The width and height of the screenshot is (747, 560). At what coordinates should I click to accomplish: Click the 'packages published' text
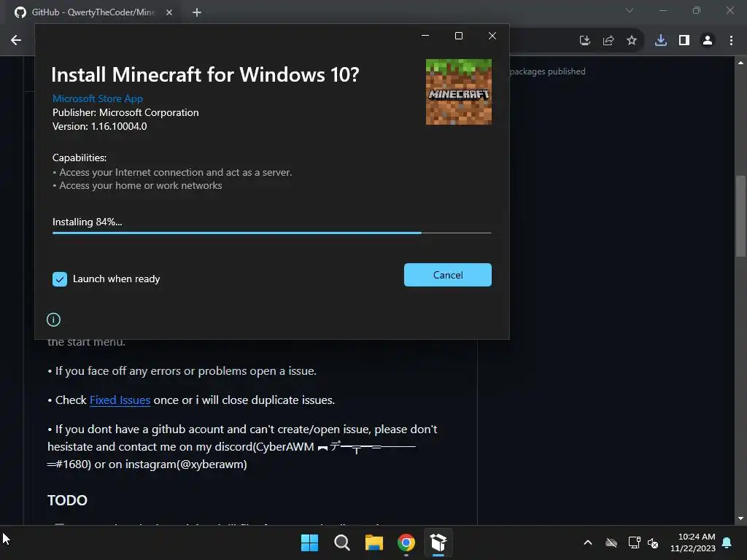[547, 71]
